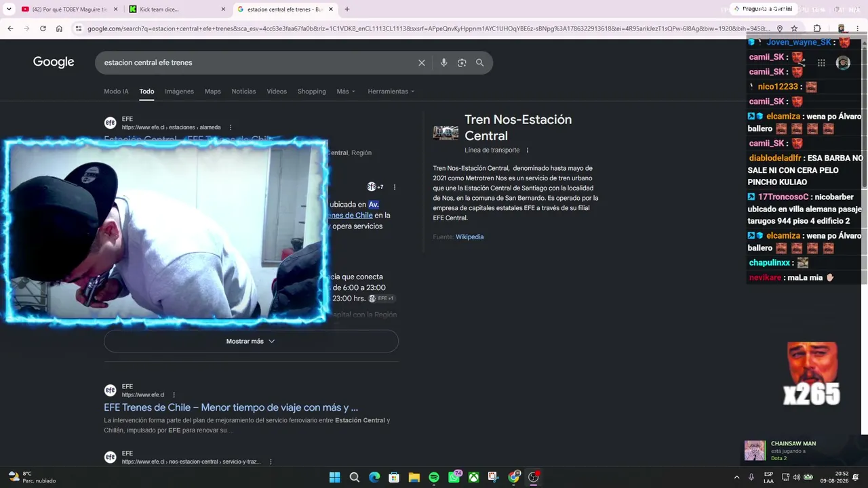This screenshot has width=868, height=488.
Task: Reload the current Chrome page
Action: click(43, 28)
